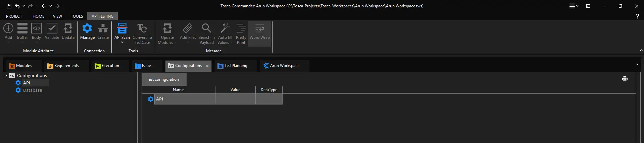Collapse the ribbon with the chevron
The width and height of the screenshot is (644, 143).
pyautogui.click(x=641, y=50)
